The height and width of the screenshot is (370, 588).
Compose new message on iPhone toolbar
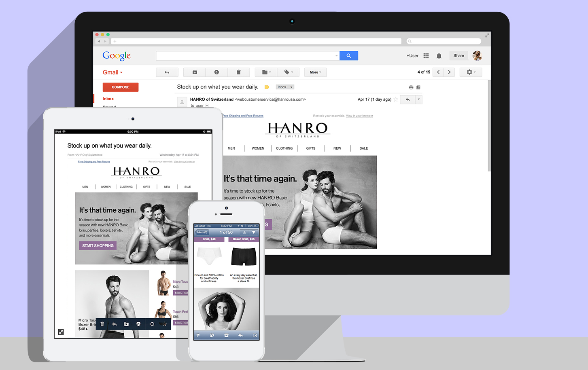point(255,335)
